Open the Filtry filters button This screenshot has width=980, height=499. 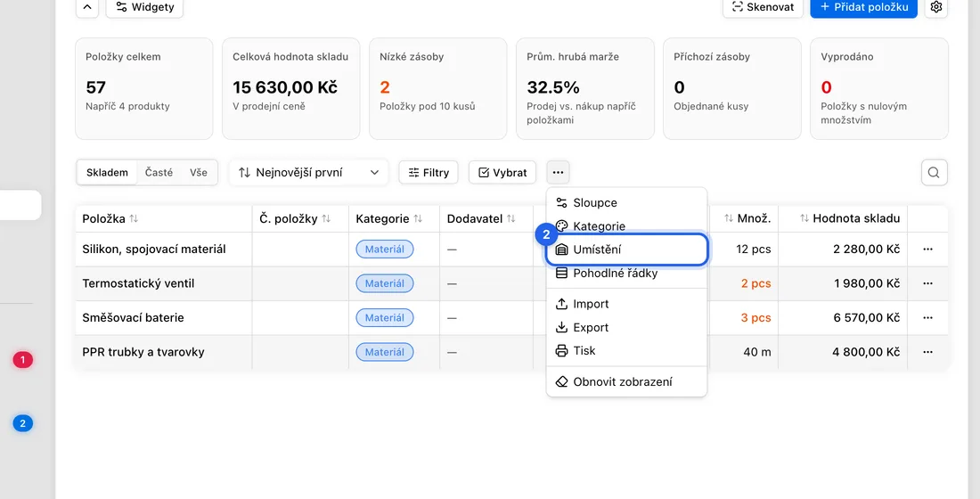(x=429, y=173)
